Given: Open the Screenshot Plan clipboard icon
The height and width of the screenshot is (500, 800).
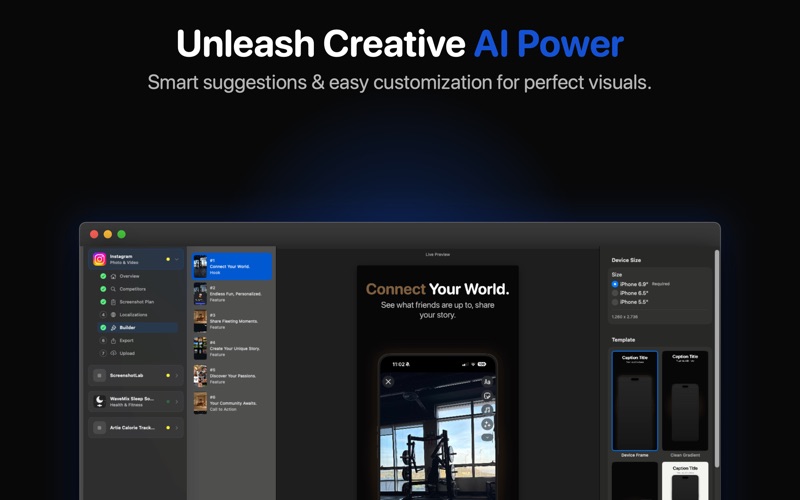Looking at the screenshot, I should (x=113, y=302).
